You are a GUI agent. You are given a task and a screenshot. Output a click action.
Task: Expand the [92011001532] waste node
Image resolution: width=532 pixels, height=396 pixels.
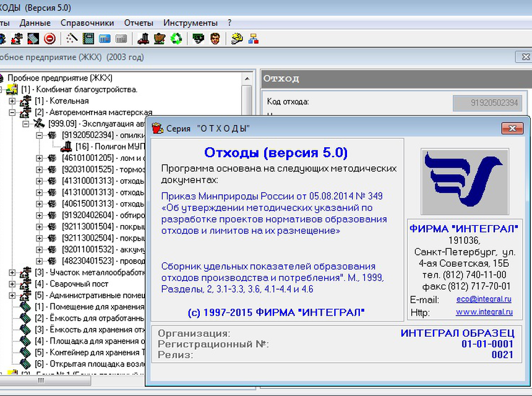(40, 250)
